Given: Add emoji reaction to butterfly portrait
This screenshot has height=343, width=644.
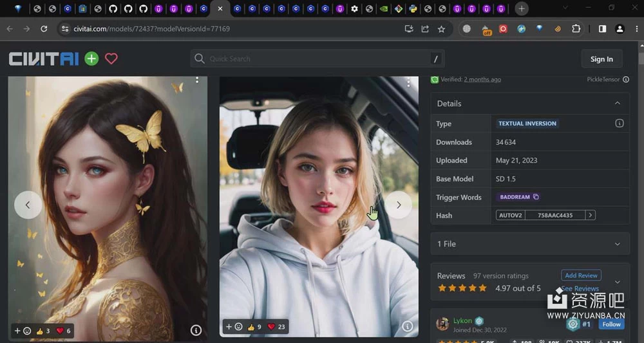Looking at the screenshot, I should coord(22,331).
